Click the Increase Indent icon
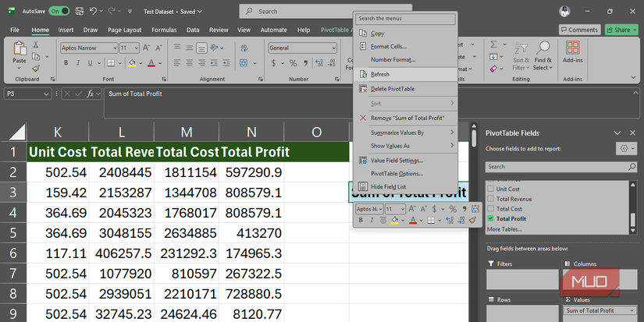Image resolution: width=644 pixels, height=322 pixels. point(226,63)
